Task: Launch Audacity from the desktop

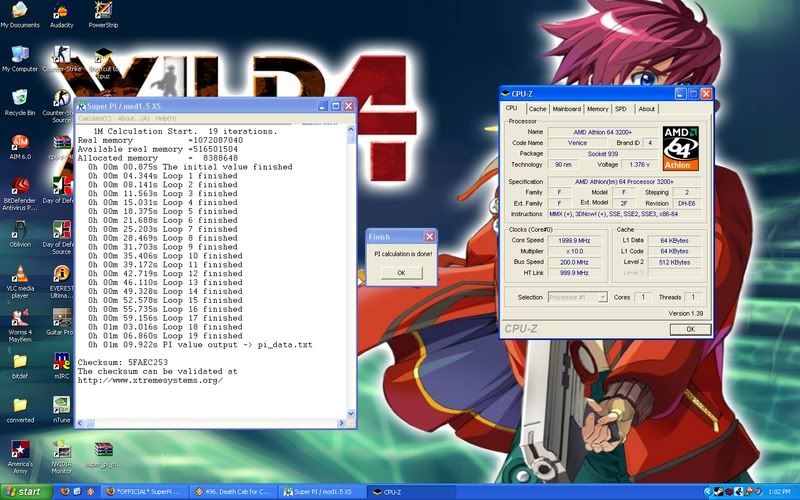Action: point(62,15)
